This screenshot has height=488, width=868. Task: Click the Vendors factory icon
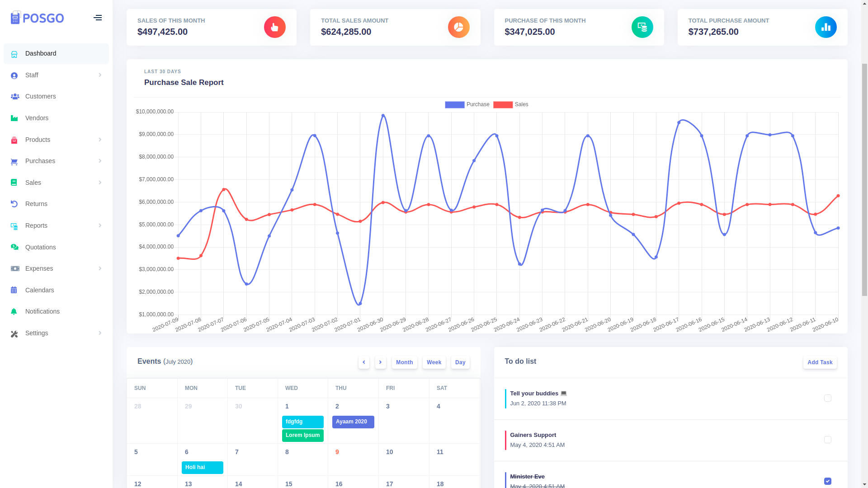pyautogui.click(x=14, y=118)
